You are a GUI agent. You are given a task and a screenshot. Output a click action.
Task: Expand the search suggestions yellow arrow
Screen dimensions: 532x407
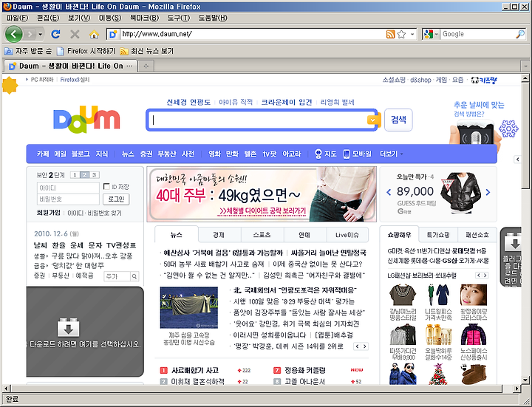[372, 120]
